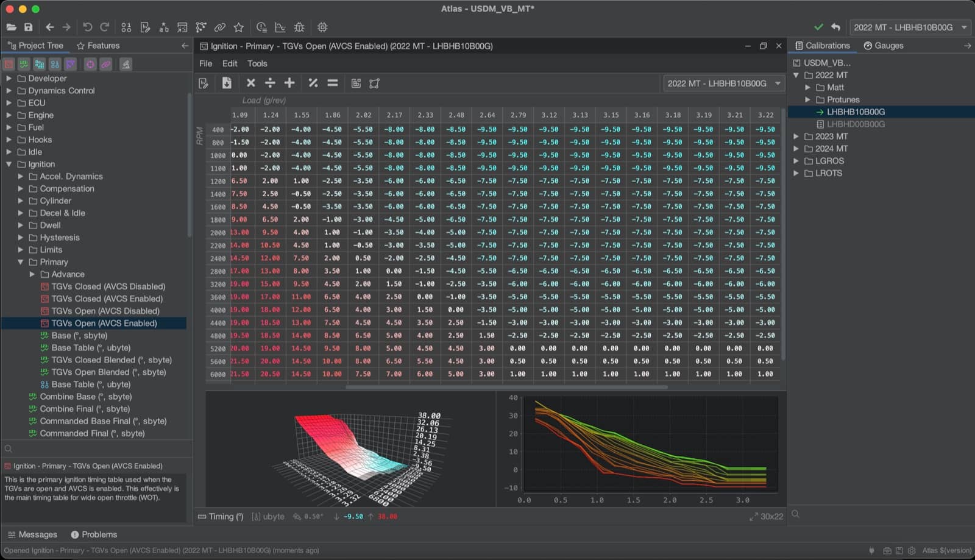Image resolution: width=975 pixels, height=560 pixels.
Task: Click the save project icon
Action: [x=28, y=27]
